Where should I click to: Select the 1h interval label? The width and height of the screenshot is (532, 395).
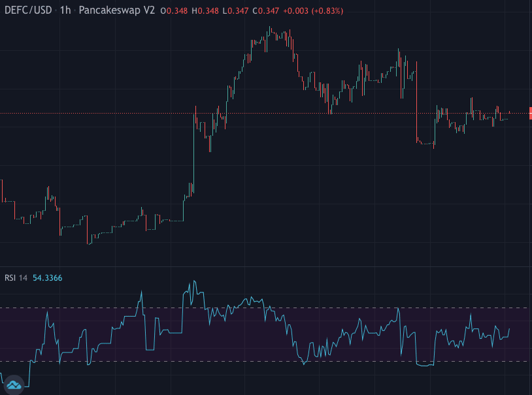pyautogui.click(x=65, y=11)
